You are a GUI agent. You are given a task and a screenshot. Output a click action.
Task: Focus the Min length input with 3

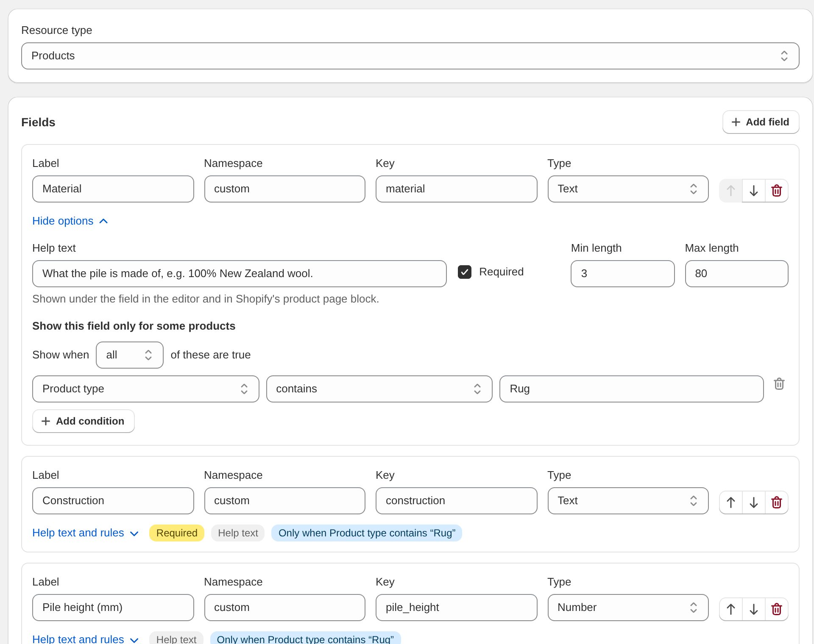(622, 274)
